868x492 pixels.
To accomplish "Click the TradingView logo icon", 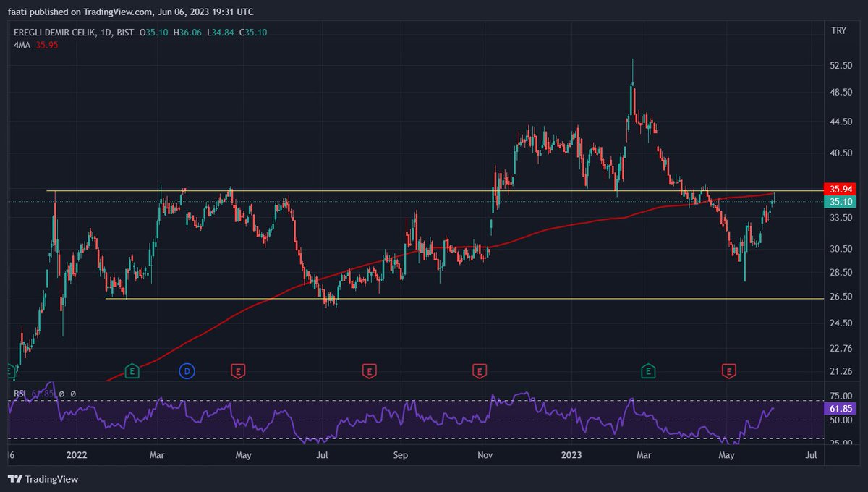I will 14,478.
